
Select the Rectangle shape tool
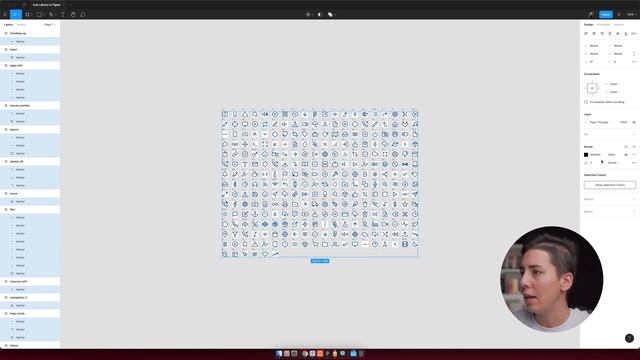[39, 14]
